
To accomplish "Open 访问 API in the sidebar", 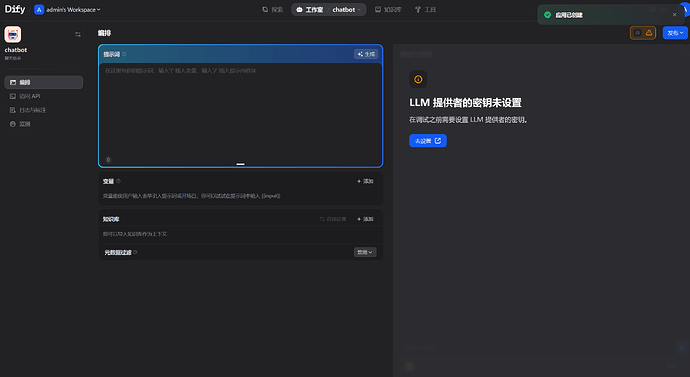I will (44, 96).
